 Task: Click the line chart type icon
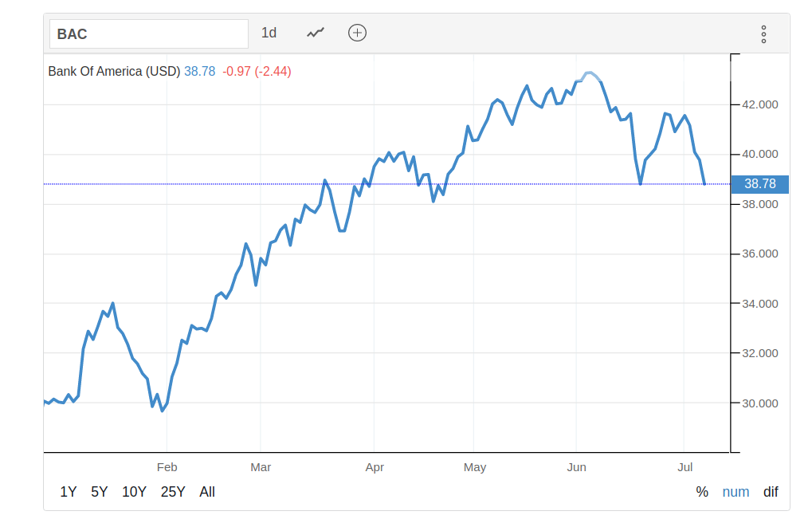tap(316, 33)
